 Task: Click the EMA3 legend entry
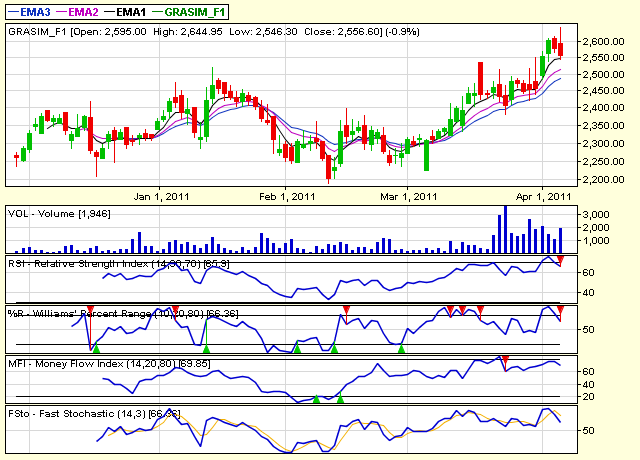[29, 12]
